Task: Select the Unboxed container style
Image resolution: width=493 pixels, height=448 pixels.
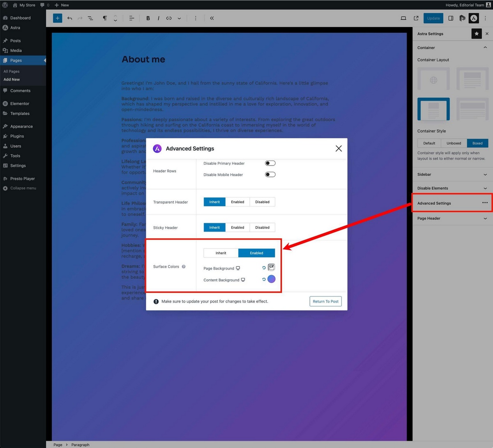Action: coord(454,143)
